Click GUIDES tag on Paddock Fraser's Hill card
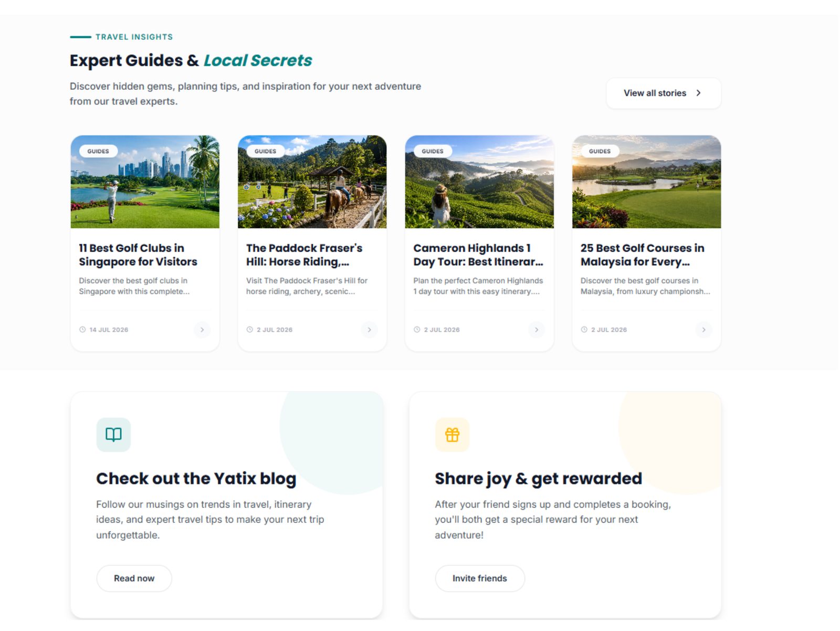 click(x=265, y=151)
